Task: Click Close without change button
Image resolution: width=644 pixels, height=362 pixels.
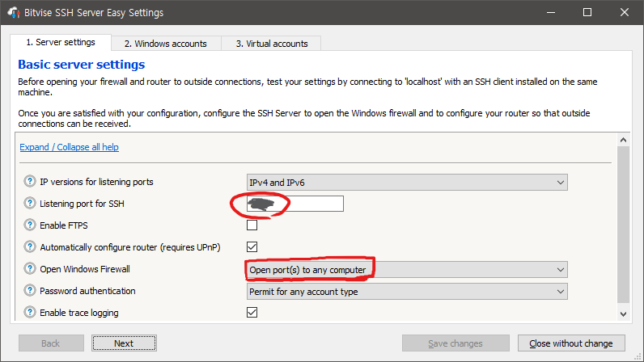Action: [571, 343]
